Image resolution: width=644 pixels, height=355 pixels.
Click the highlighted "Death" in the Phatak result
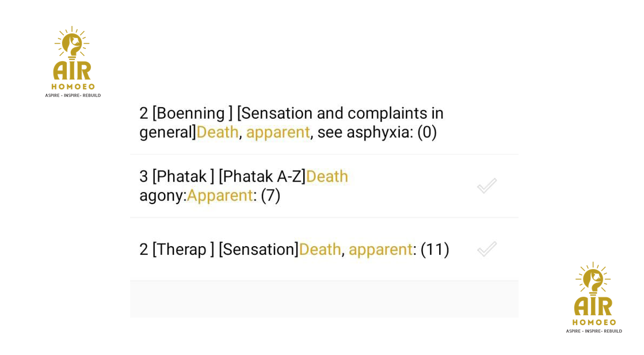[x=327, y=176]
